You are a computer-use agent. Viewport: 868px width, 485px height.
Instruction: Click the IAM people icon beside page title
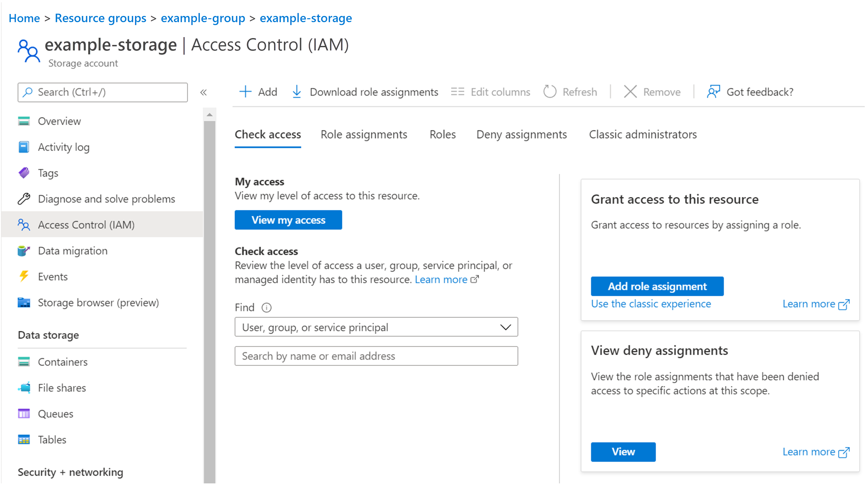29,51
